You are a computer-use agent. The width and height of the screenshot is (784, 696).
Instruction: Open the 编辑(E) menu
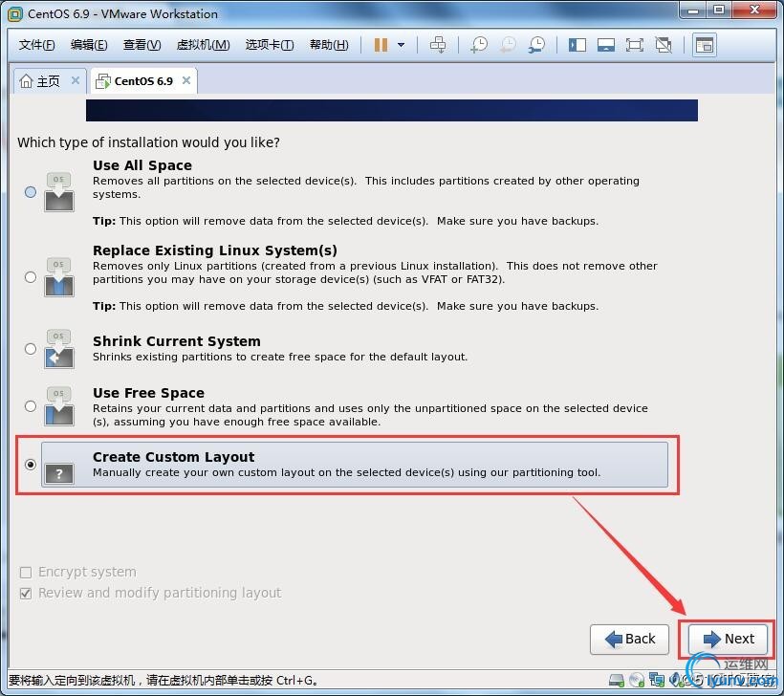(x=89, y=45)
